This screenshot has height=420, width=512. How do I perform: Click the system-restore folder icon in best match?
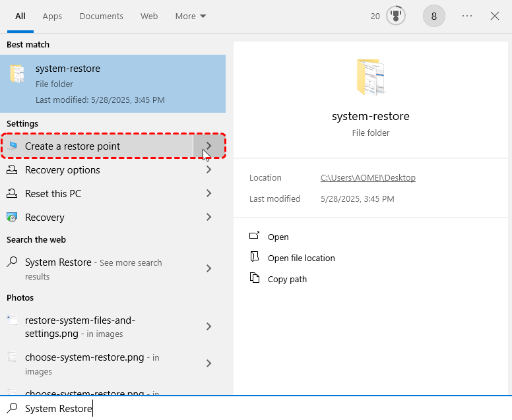pos(17,73)
